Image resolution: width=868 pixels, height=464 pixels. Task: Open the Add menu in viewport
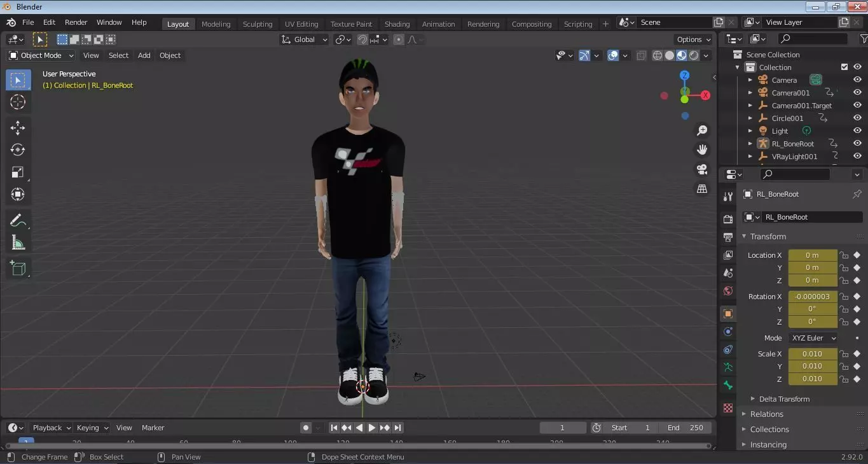click(x=144, y=55)
